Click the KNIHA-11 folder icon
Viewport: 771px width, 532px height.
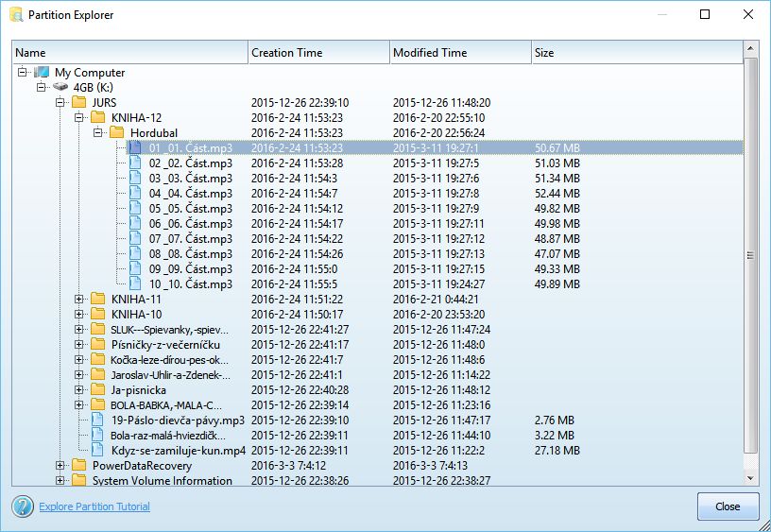pos(98,299)
